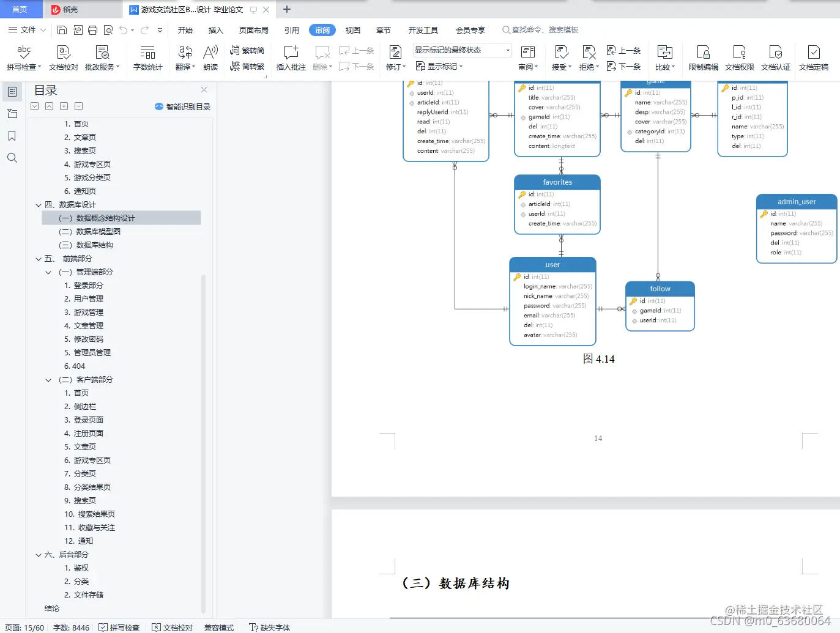Click the save icon in quick access bar
The height and width of the screenshot is (633, 840).
click(x=62, y=30)
